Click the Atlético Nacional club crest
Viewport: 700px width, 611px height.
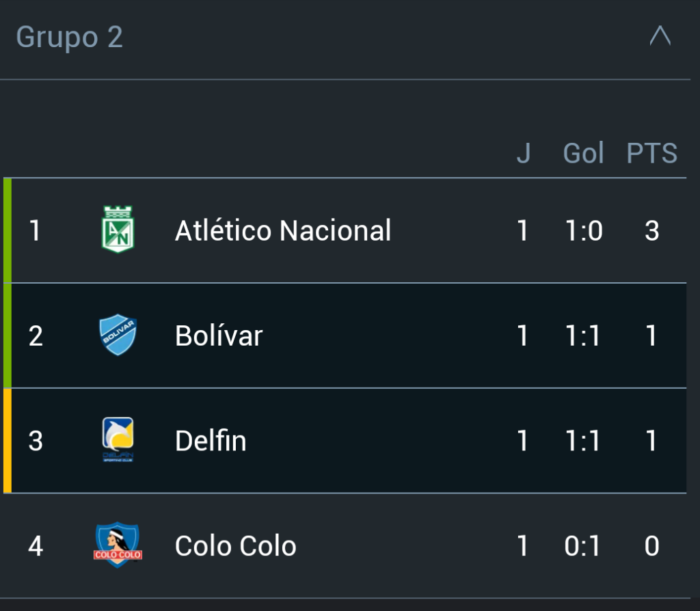tap(118, 230)
